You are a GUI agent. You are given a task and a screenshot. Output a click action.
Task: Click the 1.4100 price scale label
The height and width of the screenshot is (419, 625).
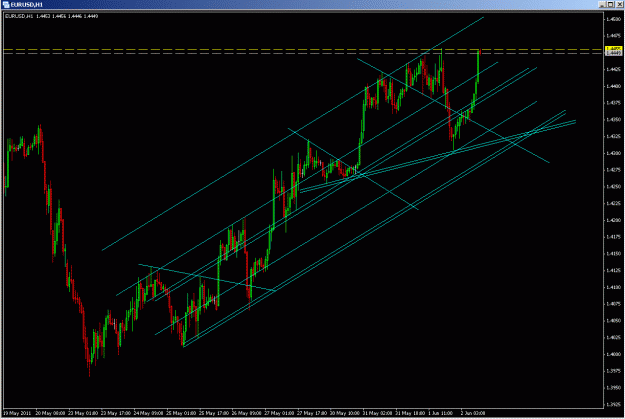tap(613, 287)
